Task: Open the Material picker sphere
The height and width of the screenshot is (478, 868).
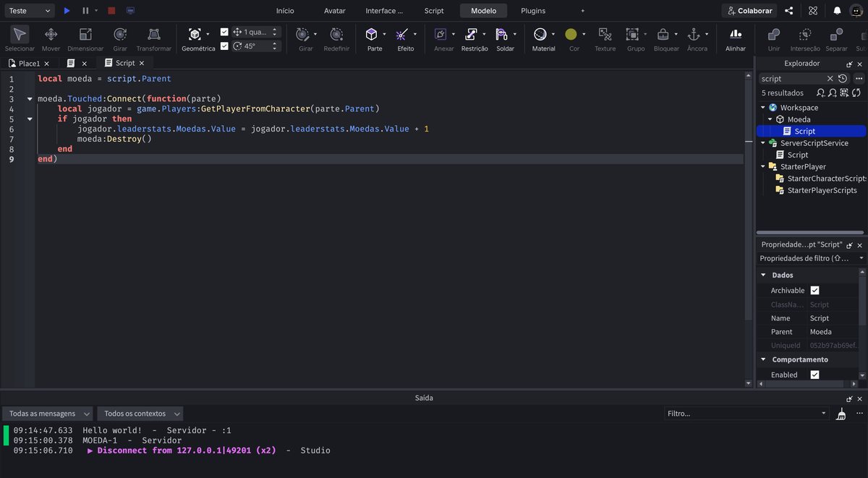Action: (x=540, y=34)
